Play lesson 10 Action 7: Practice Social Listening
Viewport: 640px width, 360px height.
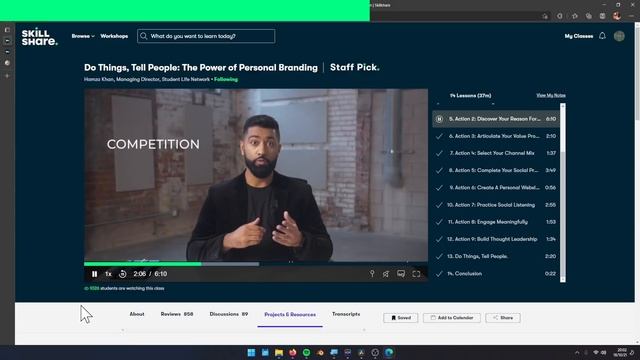[496, 205]
